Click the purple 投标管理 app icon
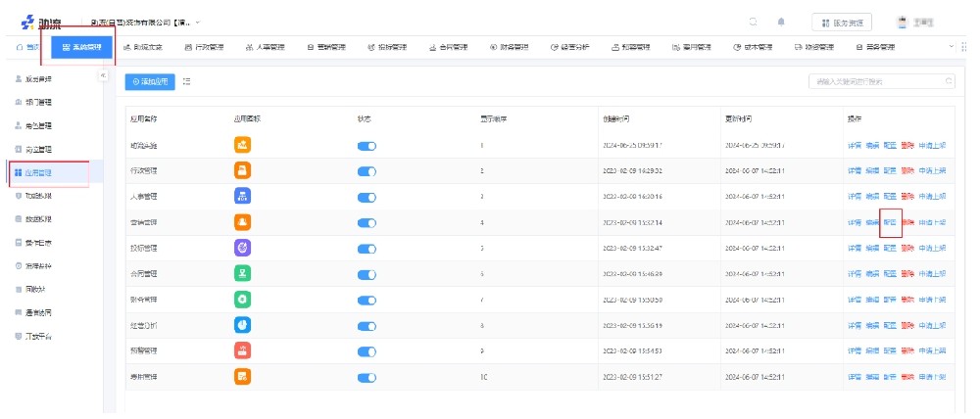Screen dimensions: 980x419 coord(243,248)
